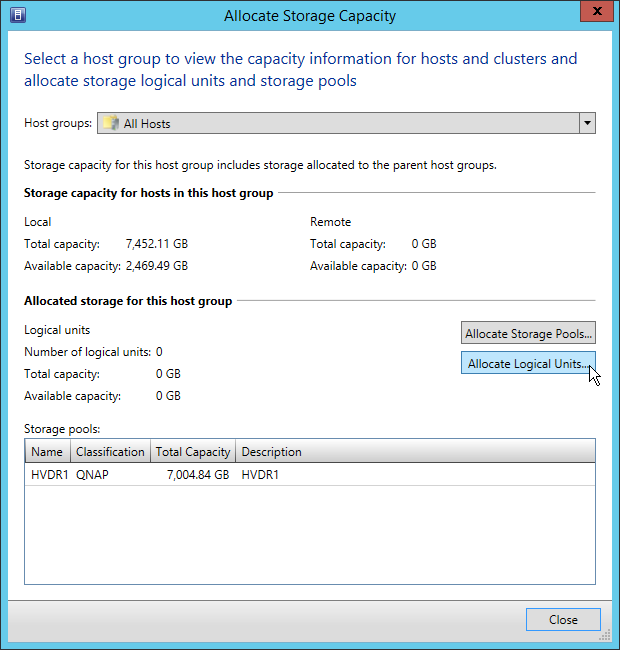The height and width of the screenshot is (650, 620).
Task: Sort by the Classification column header
Action: tap(111, 452)
